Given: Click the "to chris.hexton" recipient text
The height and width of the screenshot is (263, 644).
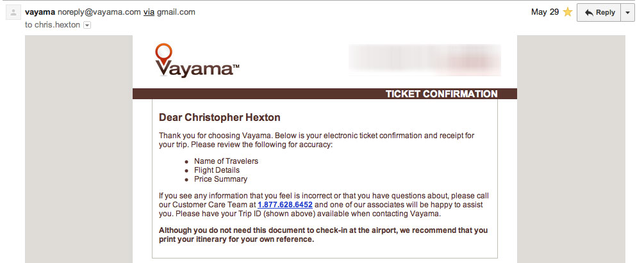Looking at the screenshot, I should pos(53,25).
